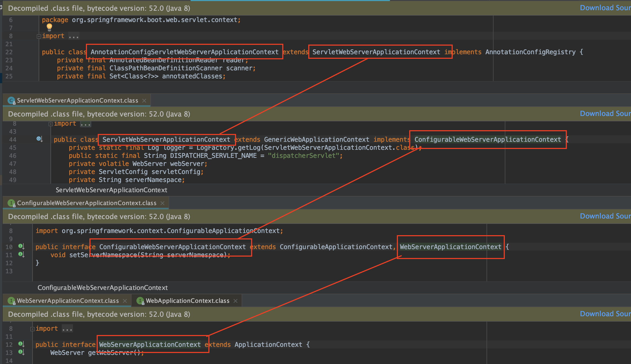631x364 pixels.
Task: Click GenericWebApplicationContext in the extends clause
Action: 317,140
